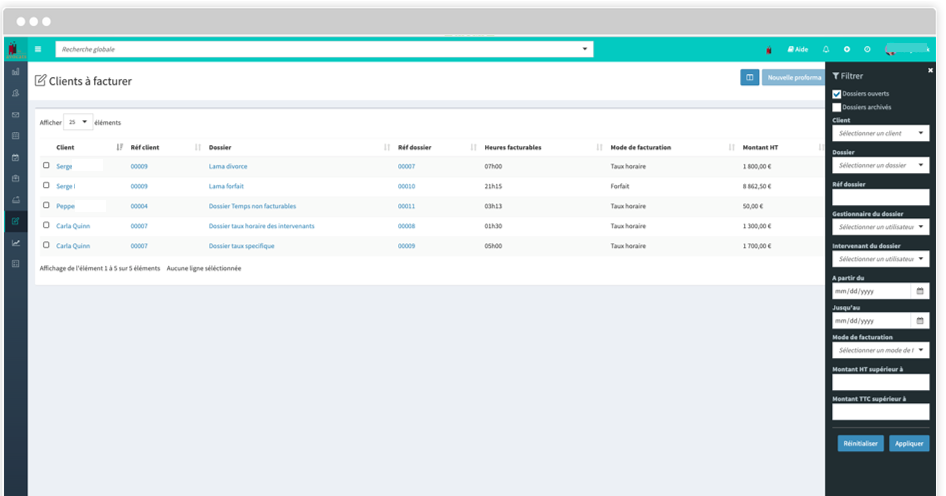Click the application logo at top left
946x496 pixels.
[14, 49]
